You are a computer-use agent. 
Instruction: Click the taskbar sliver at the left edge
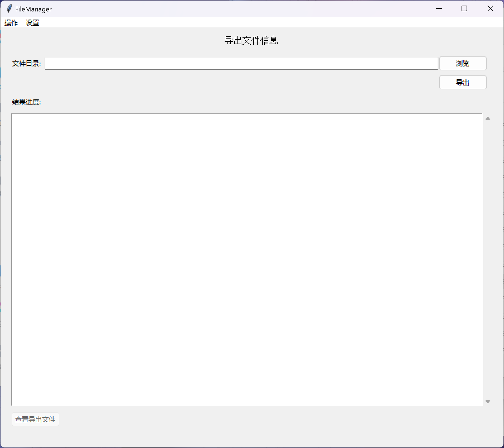1,223
